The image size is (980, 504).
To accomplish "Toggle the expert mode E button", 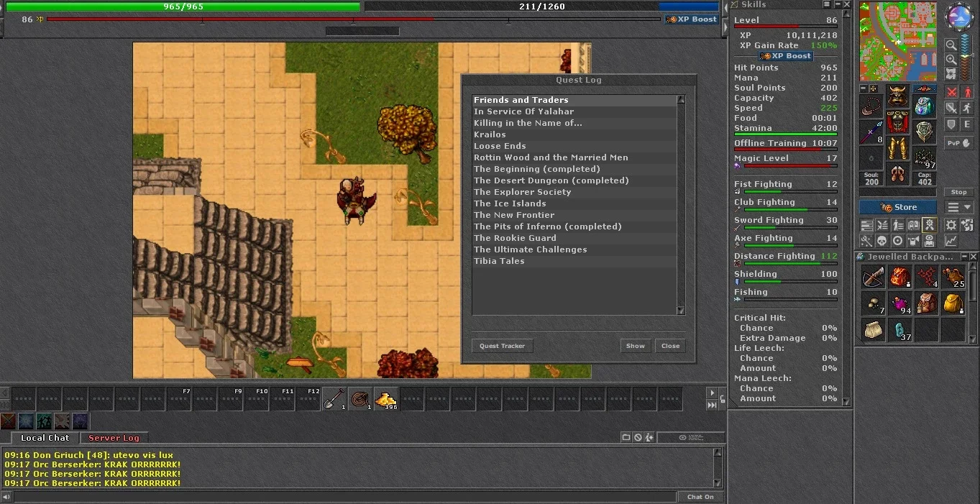I will [967, 124].
